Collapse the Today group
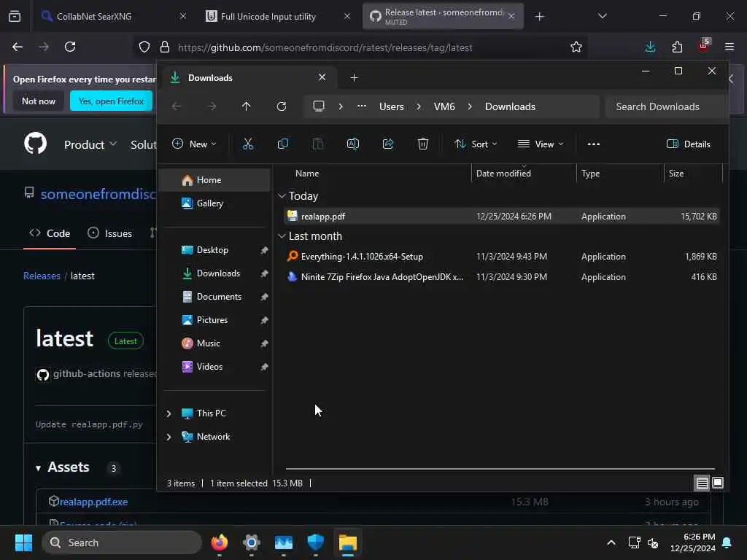The width and height of the screenshot is (747, 560). (x=282, y=195)
